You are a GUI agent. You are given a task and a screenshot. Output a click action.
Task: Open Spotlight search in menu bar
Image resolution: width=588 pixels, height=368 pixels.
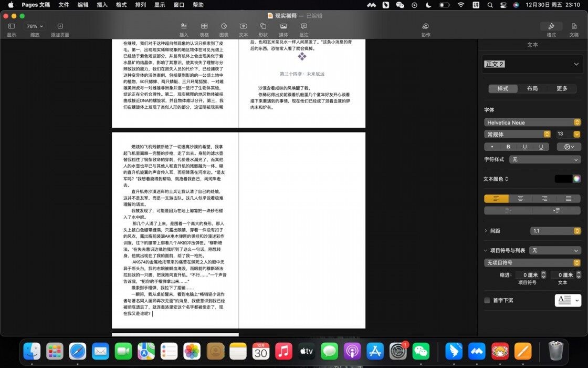(490, 5)
